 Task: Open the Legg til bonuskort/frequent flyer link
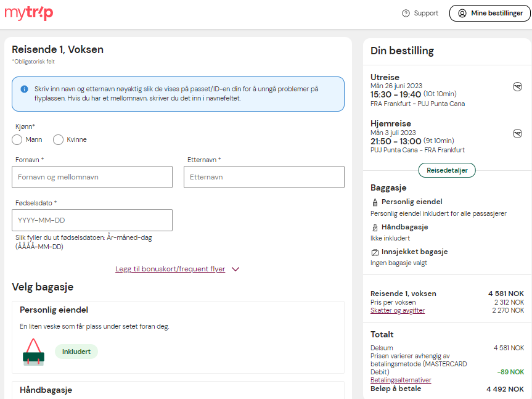(170, 269)
